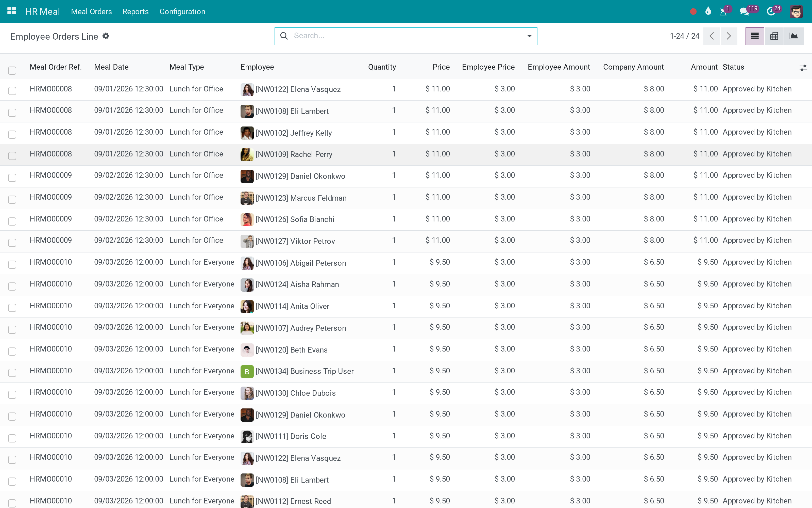Sort by Company Amount column header
Viewport: 812px width, 508px height.
coord(633,67)
